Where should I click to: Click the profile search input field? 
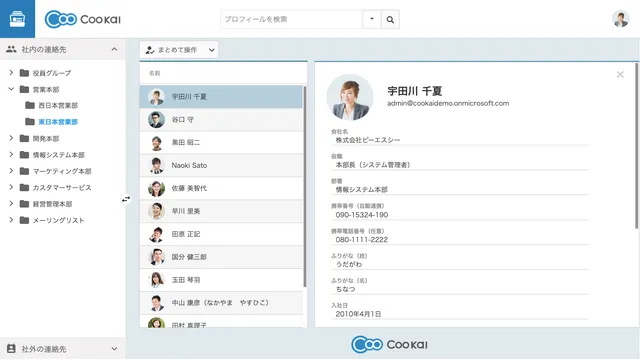[x=291, y=19]
